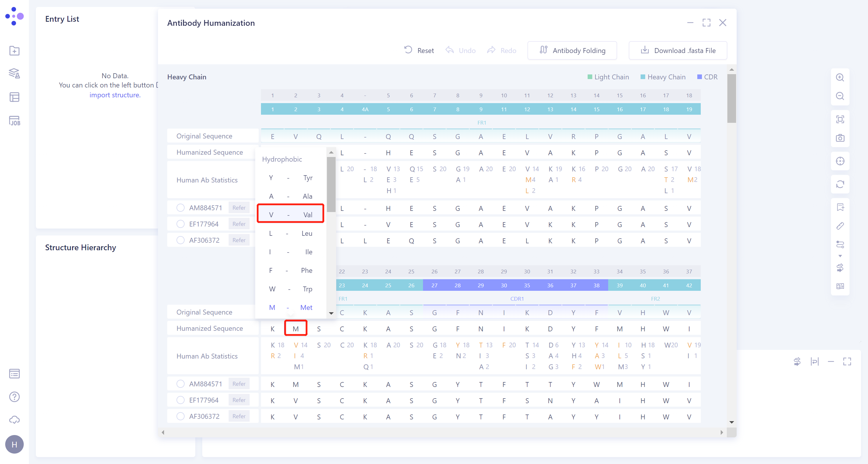Open the list panel icon near sidebar bottom

point(14,374)
